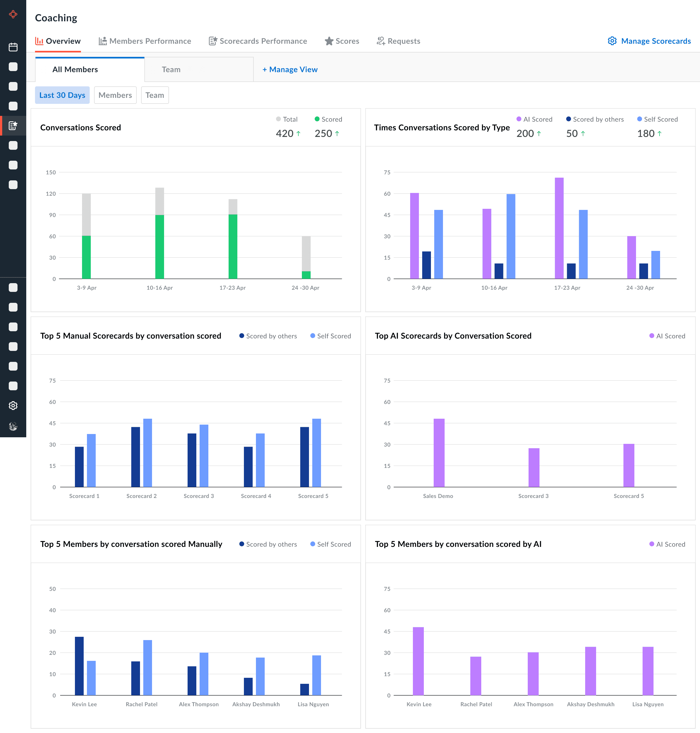Open the Members filter dropdown
This screenshot has width=700, height=733.
point(115,95)
